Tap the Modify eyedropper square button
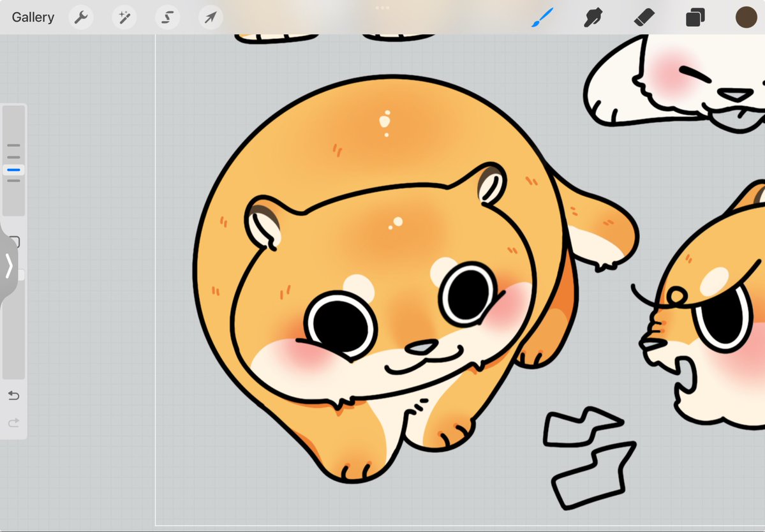765x532 pixels. point(15,241)
